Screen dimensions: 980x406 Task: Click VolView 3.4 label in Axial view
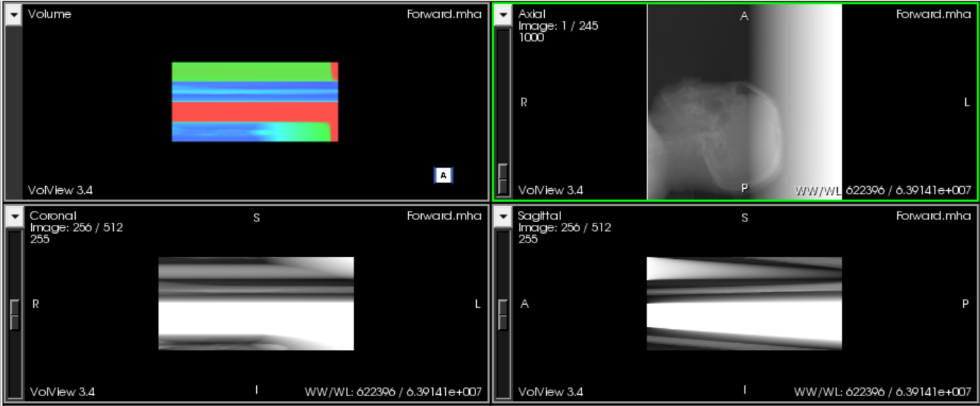tap(550, 190)
